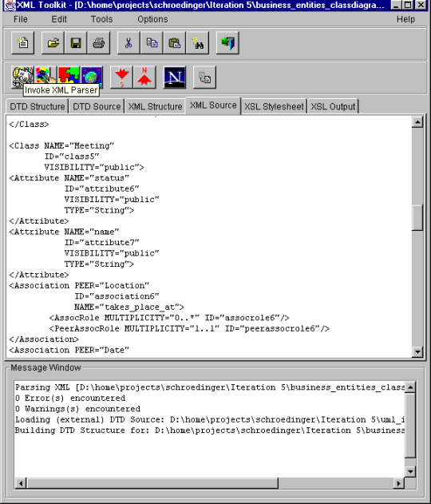The width and height of the screenshot is (431, 504).
Task: Switch to XML Structure tab
Action: (x=155, y=106)
